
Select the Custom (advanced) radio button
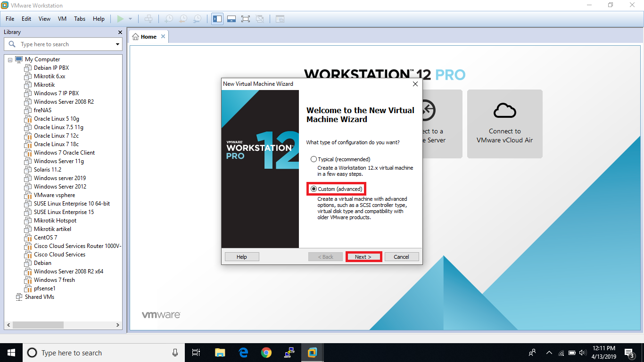pyautogui.click(x=314, y=189)
